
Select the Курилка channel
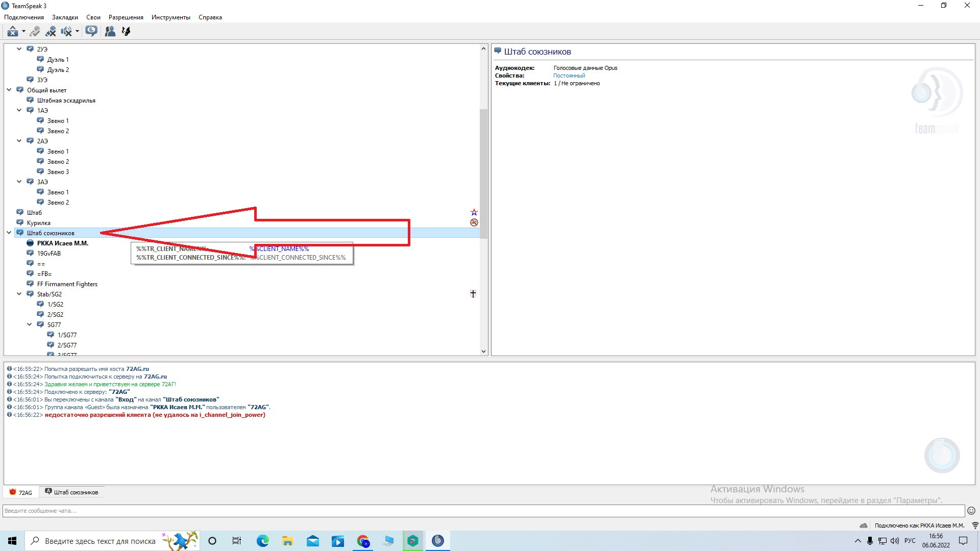click(x=39, y=223)
